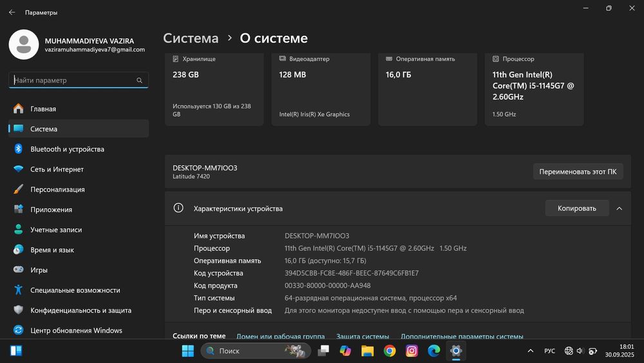Open the Защита системы link
The image size is (644, 363).
pos(363,336)
